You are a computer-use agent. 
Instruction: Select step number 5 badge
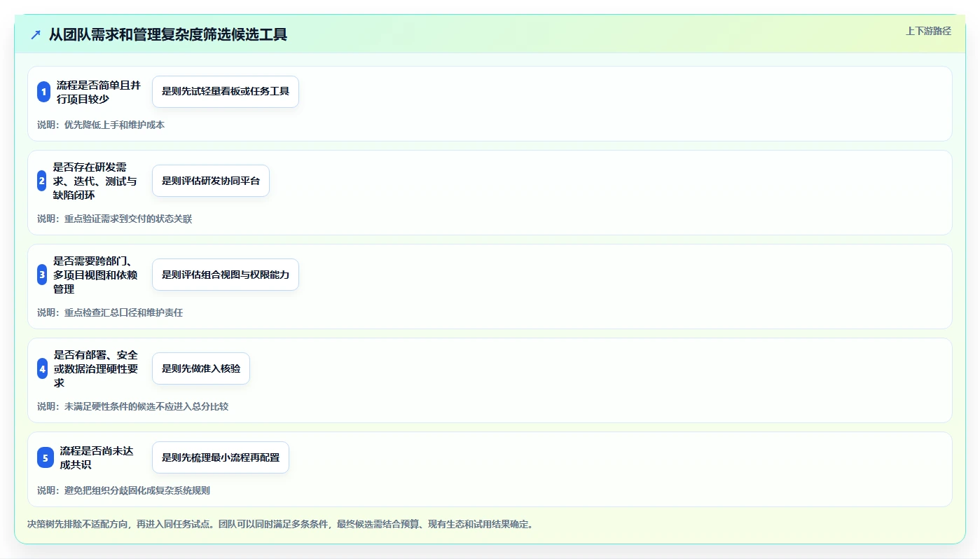point(45,458)
